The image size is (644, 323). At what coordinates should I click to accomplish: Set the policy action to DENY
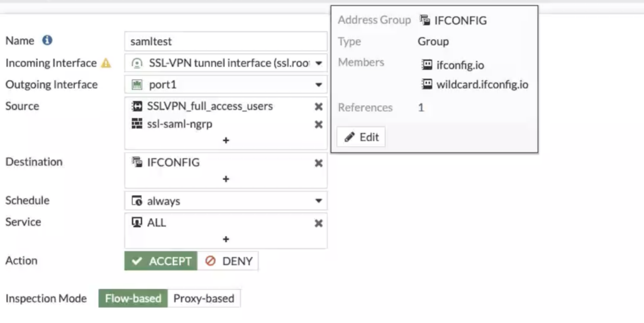point(228,261)
